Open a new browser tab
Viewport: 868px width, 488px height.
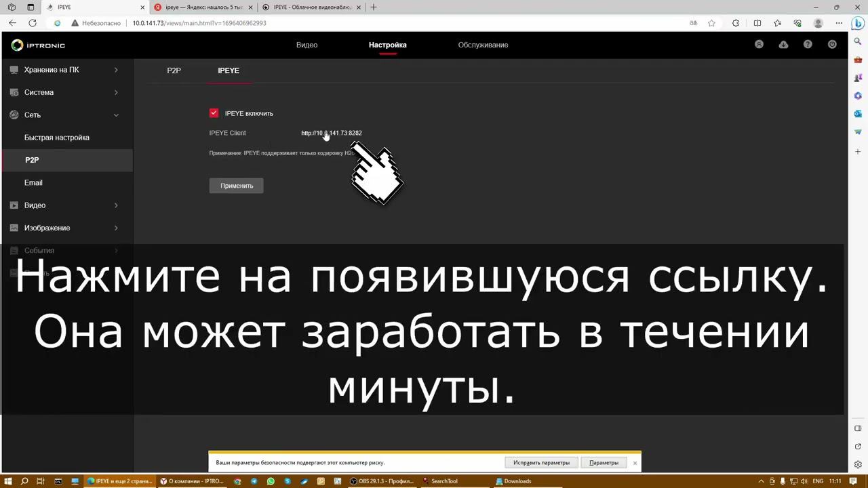click(374, 7)
